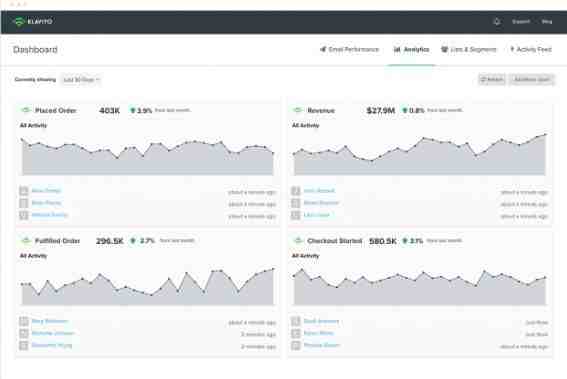Click the 580.5K value
The width and height of the screenshot is (567, 379).
[x=383, y=241]
